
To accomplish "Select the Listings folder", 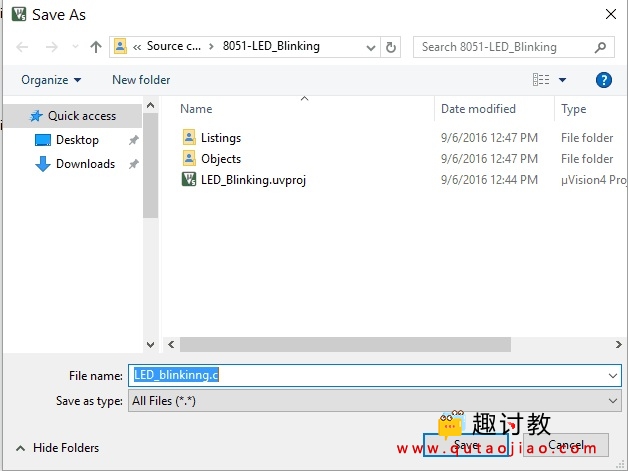I will point(221,138).
